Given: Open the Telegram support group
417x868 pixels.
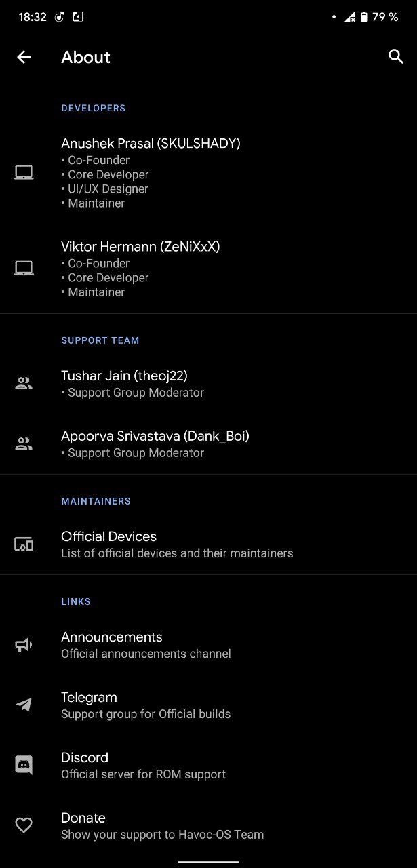Looking at the screenshot, I should pyautogui.click(x=208, y=705).
